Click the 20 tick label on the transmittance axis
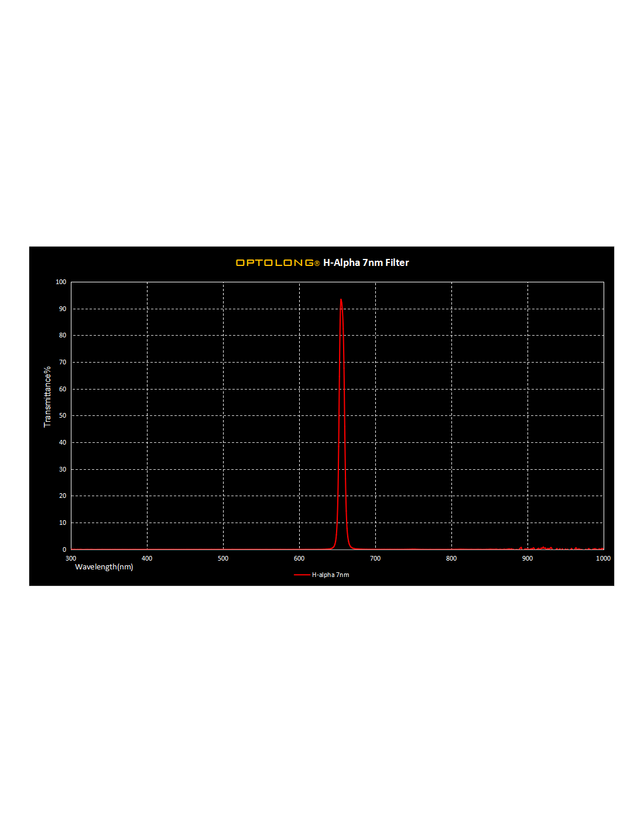Screen dimensions: 644x833 pyautogui.click(x=63, y=496)
